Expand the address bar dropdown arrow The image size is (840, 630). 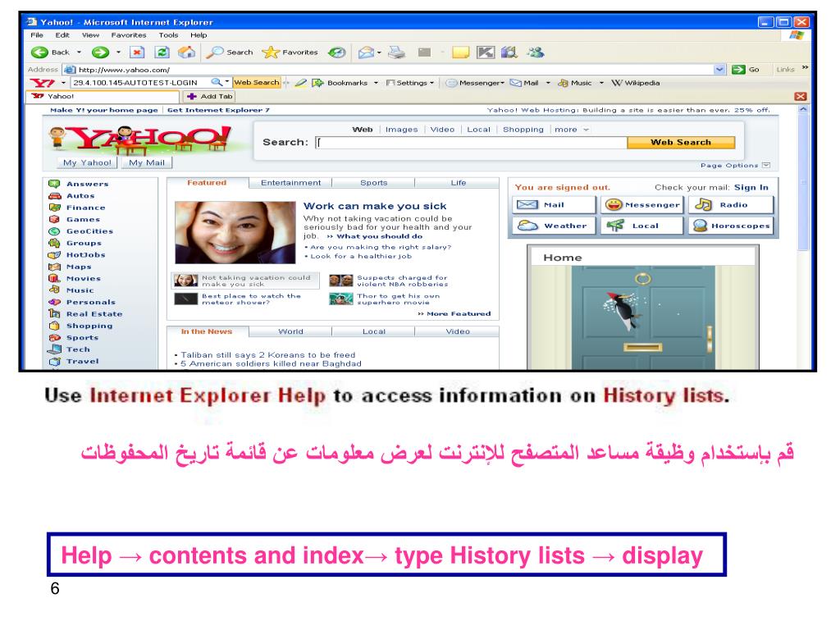(x=719, y=70)
